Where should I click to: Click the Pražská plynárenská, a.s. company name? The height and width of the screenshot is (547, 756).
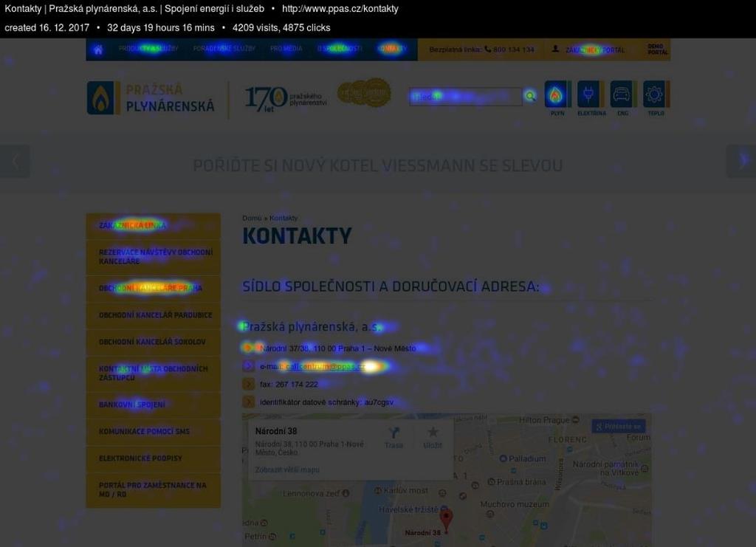312,327
